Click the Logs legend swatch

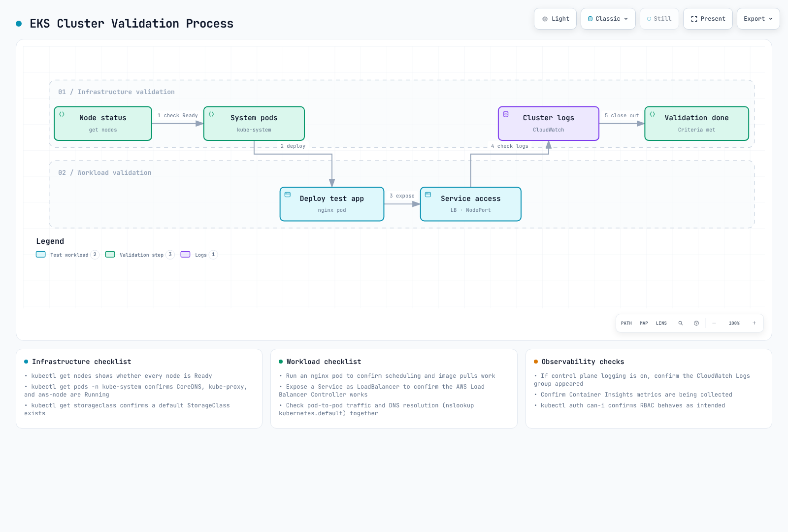click(186, 255)
